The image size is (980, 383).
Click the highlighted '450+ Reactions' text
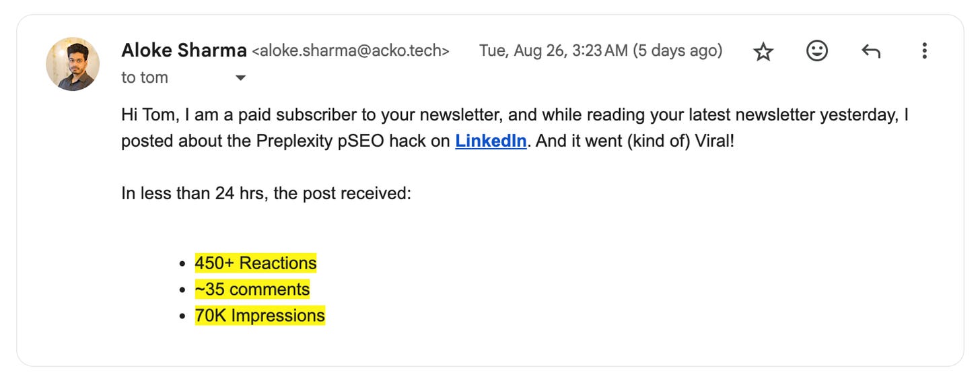pos(256,263)
